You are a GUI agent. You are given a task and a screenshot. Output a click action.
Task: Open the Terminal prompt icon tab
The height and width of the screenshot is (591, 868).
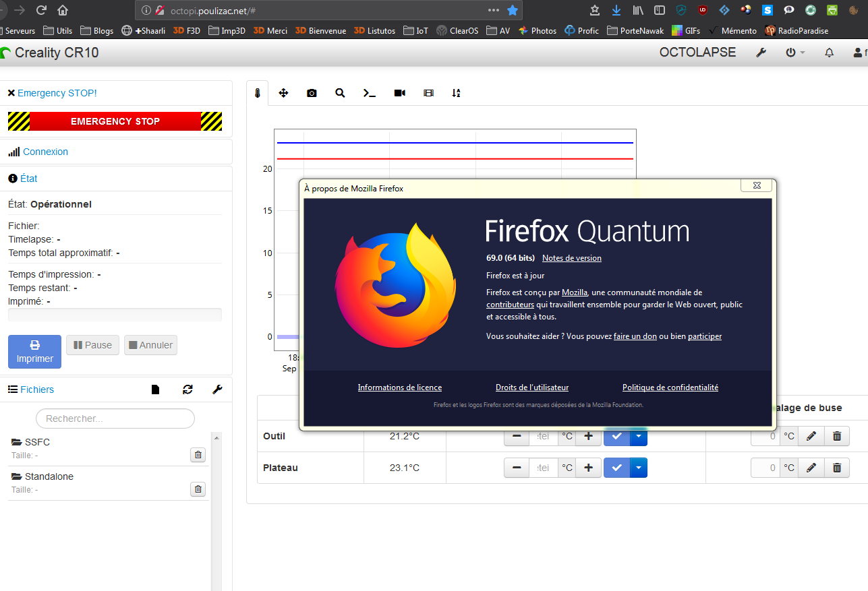point(370,93)
